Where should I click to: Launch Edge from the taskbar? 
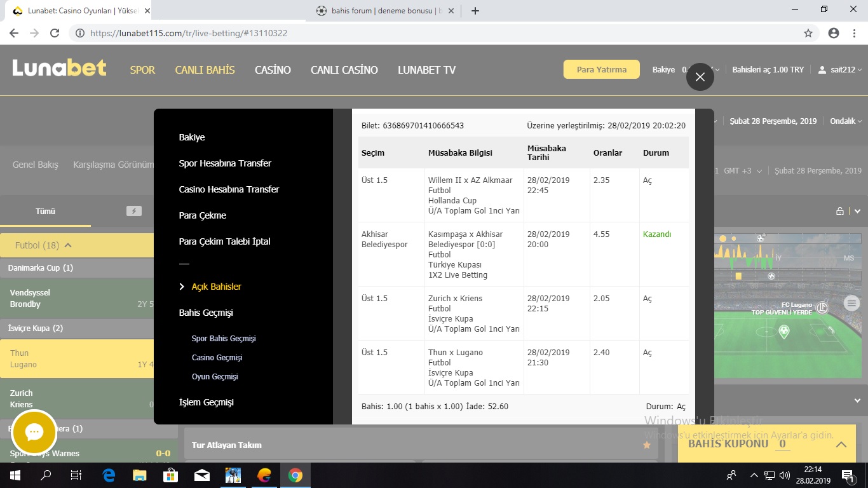[109, 475]
